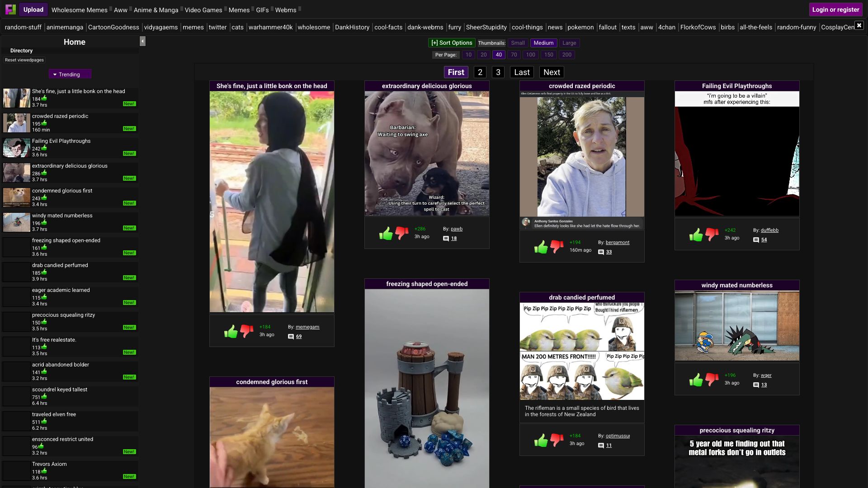868x488 pixels.
Task: Thumbs up the extraordinary delicious glorious post
Action: point(386,233)
